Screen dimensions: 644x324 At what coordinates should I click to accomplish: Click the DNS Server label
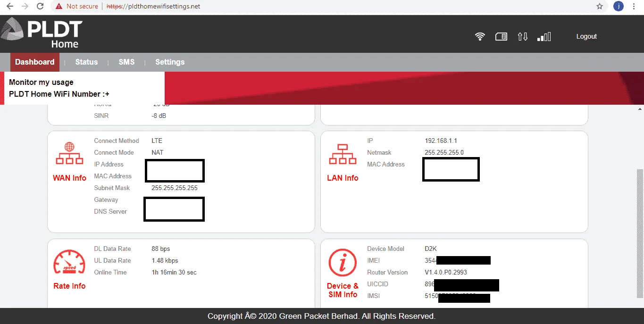110,211
